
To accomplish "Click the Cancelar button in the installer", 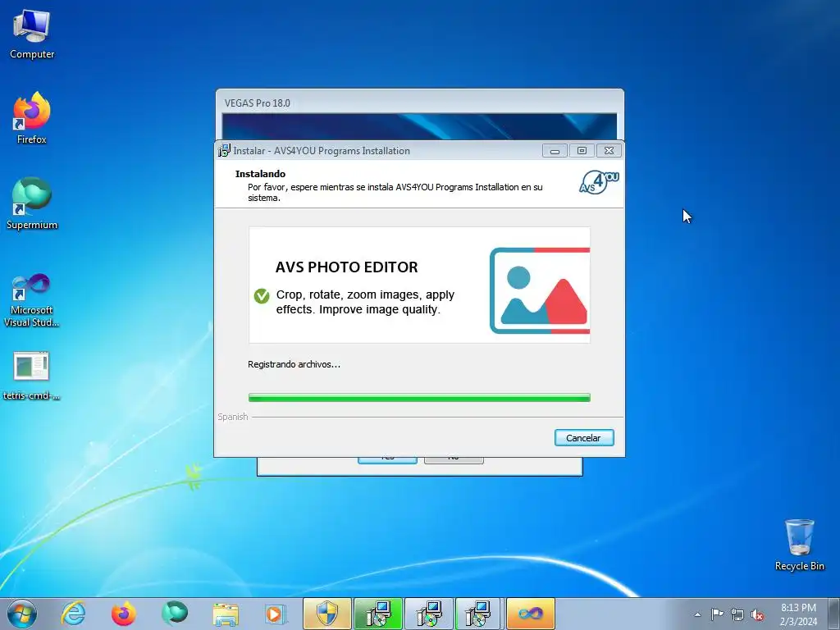I will click(584, 438).
